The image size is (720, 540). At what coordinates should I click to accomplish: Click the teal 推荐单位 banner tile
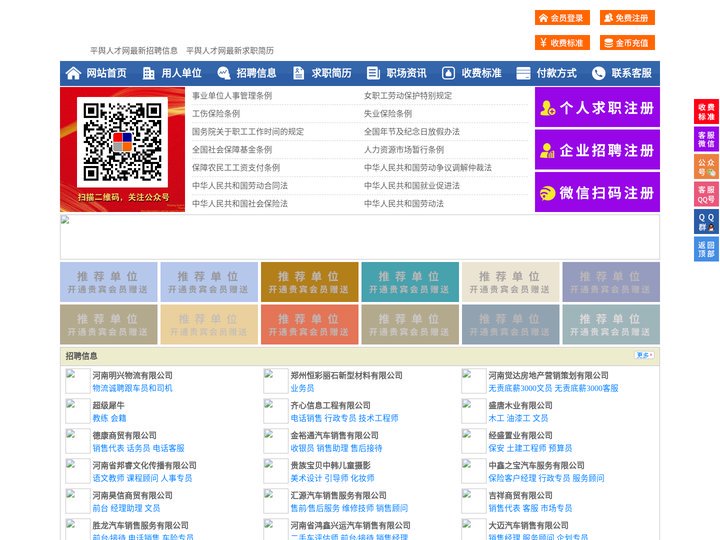[x=410, y=282]
